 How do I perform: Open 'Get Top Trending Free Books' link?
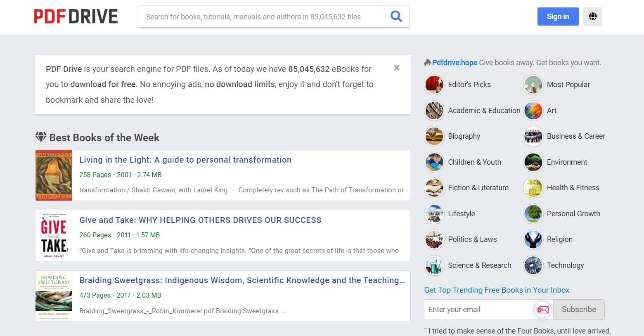497,290
